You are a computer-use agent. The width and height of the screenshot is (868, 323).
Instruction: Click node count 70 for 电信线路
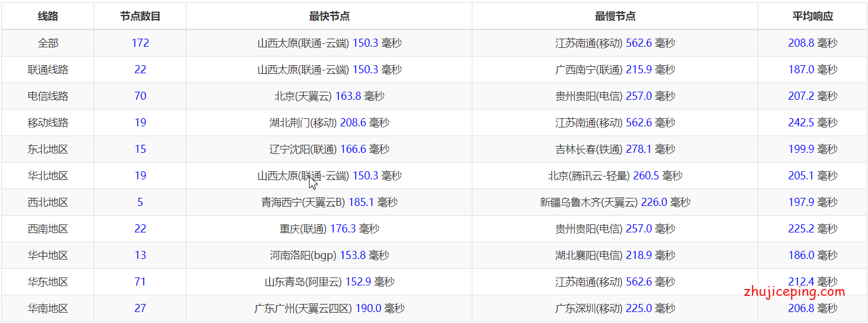tap(140, 96)
